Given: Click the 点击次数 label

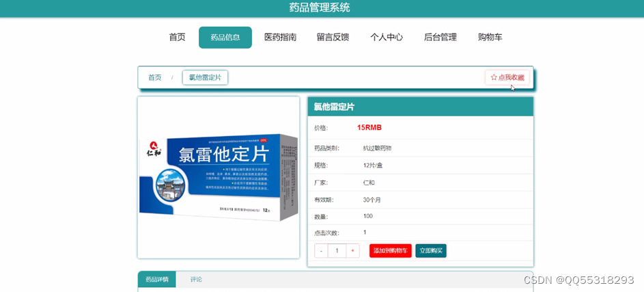Looking at the screenshot, I should click(x=327, y=233).
